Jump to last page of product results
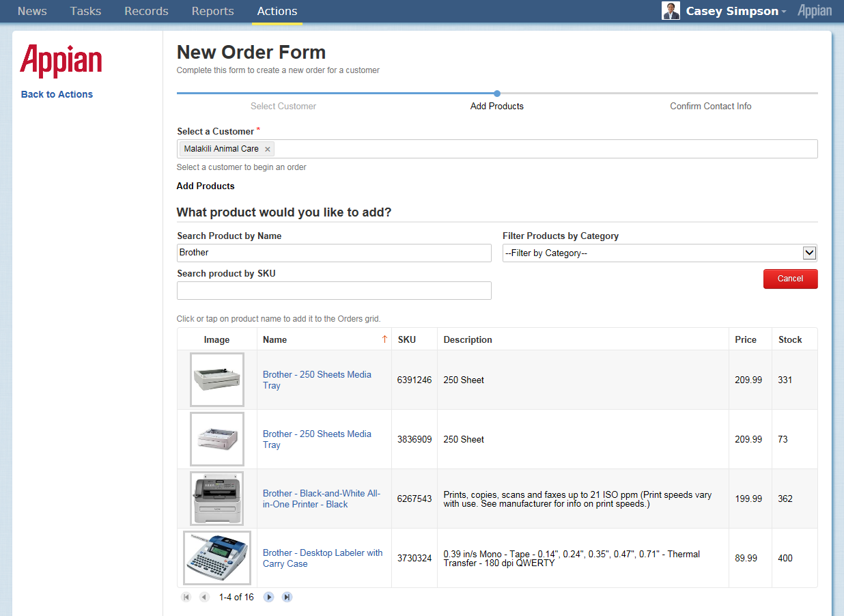 (x=287, y=597)
